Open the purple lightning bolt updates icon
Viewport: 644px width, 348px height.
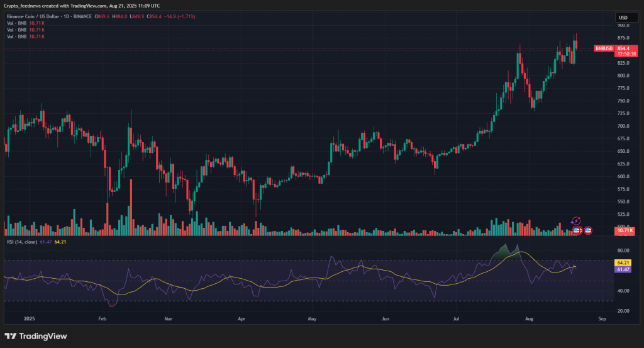click(575, 221)
